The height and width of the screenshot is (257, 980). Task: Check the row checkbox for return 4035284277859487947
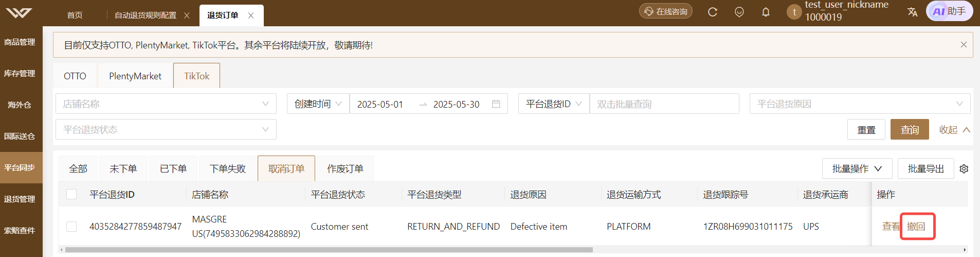click(x=71, y=227)
